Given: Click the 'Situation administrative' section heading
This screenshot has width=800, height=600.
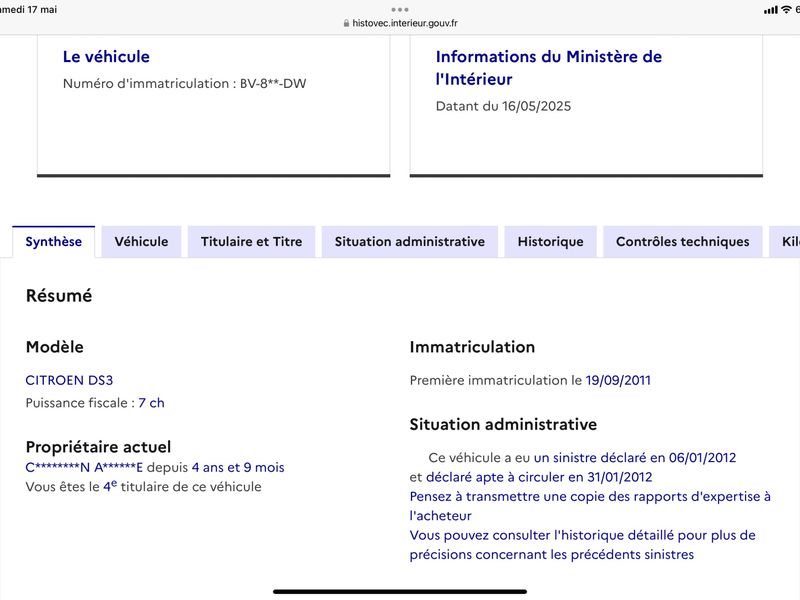Looking at the screenshot, I should click(x=503, y=424).
